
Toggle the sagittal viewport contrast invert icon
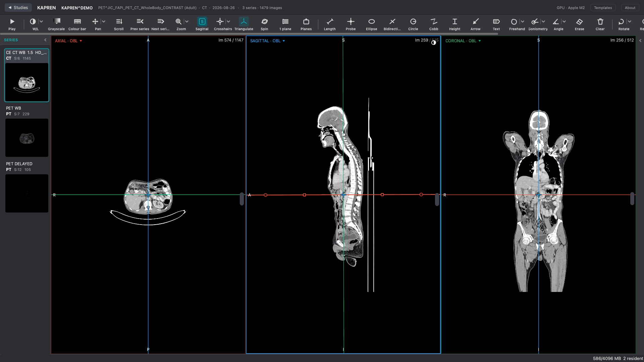[x=434, y=43]
